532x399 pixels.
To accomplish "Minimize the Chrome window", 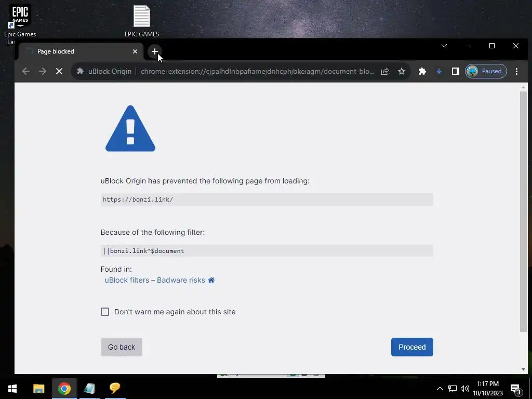I will click(x=468, y=46).
